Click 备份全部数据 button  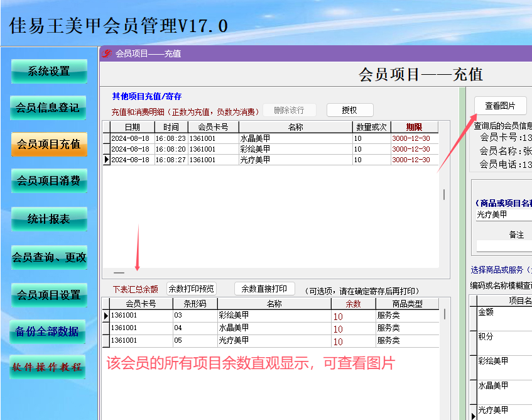47,331
